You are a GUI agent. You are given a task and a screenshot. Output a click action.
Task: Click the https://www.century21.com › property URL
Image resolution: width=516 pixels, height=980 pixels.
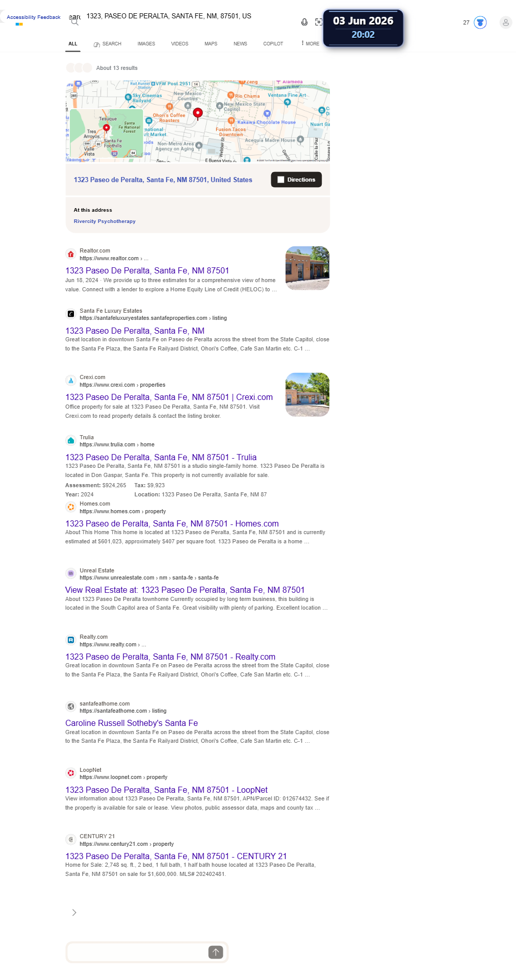[x=126, y=844]
